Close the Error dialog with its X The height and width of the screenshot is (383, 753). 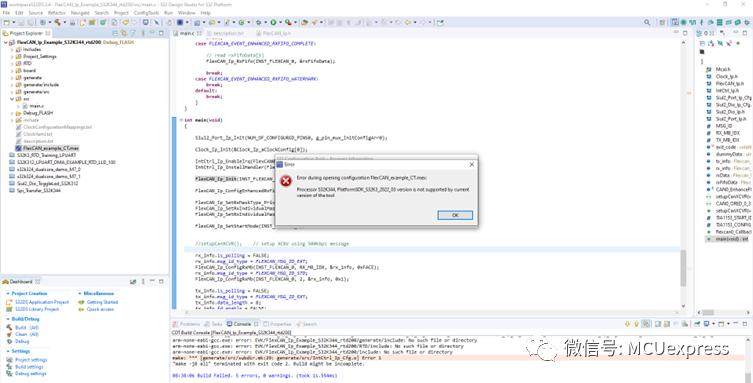(x=471, y=164)
